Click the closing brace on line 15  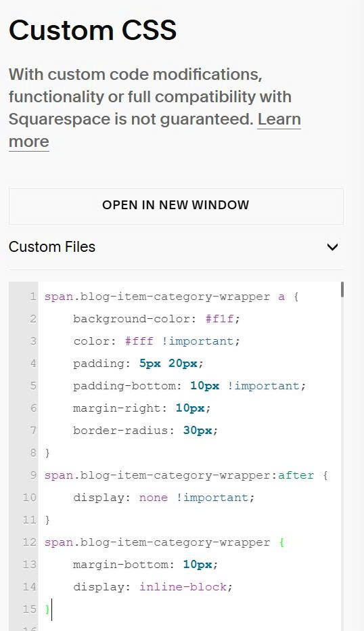pyautogui.click(x=47, y=609)
